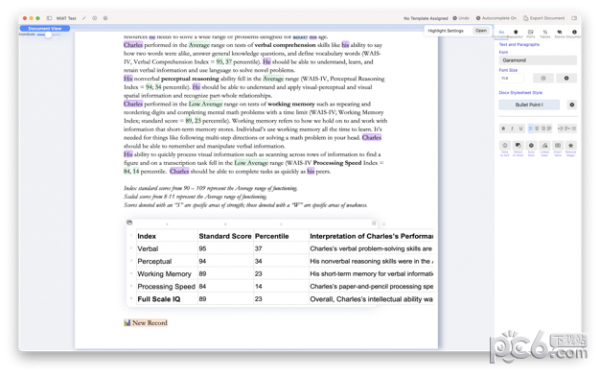Decrease font size with the minus button
Viewport: 600px width, 375px height.
tap(543, 78)
